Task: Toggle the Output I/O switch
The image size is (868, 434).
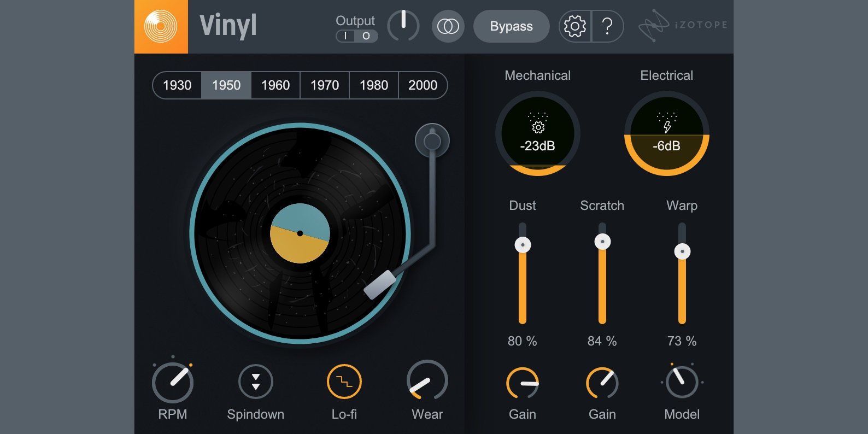Action: (x=356, y=36)
